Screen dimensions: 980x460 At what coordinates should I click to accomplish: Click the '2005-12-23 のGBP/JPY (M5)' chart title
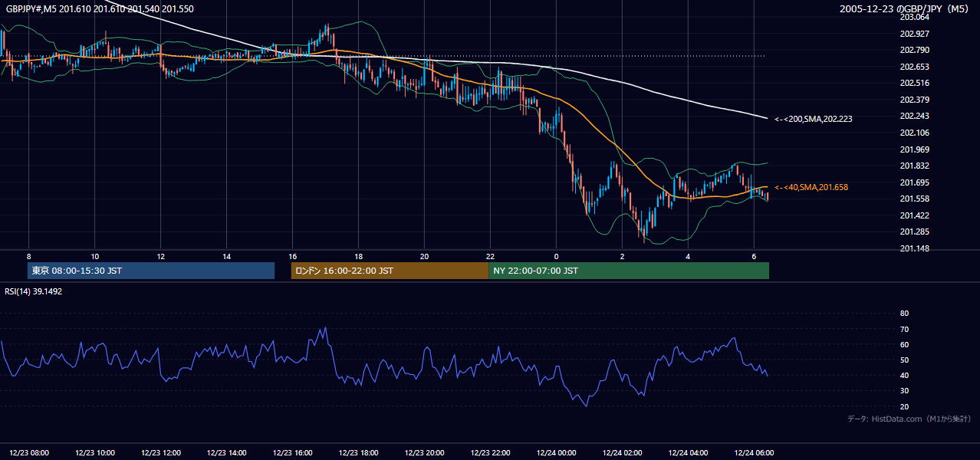pyautogui.click(x=906, y=8)
